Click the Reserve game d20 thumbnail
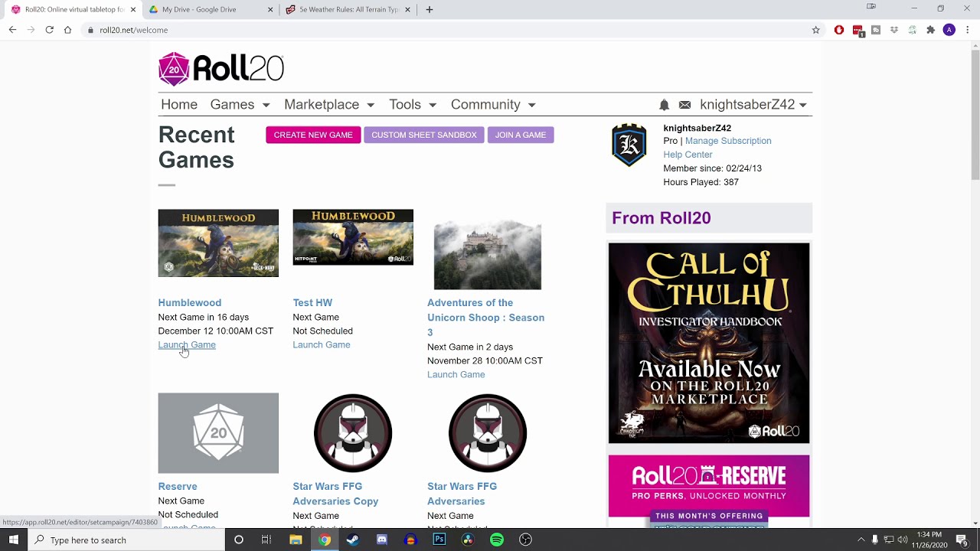The width and height of the screenshot is (980, 551). (218, 433)
